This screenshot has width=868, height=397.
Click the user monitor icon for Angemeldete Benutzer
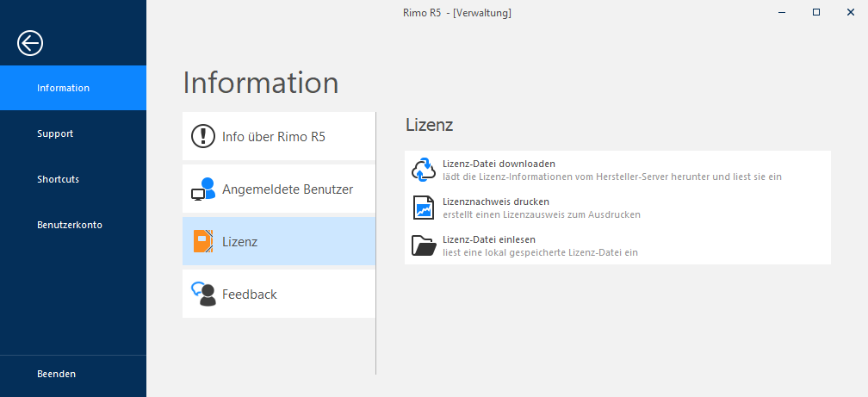[x=202, y=189]
